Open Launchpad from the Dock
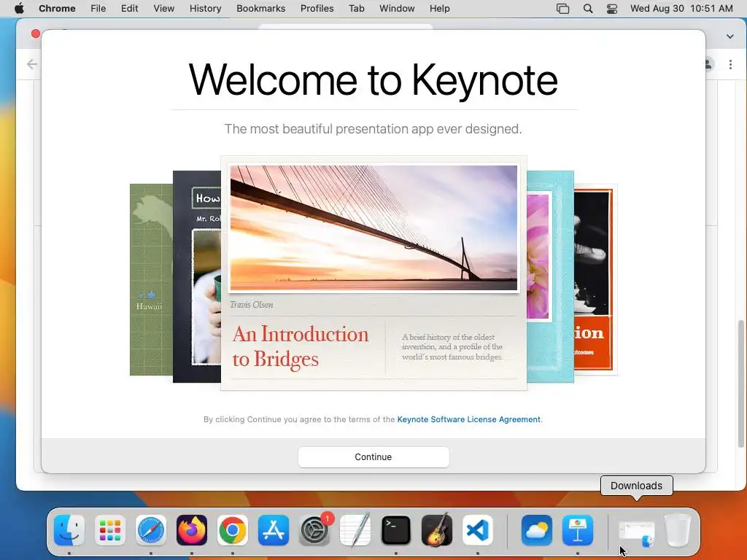The image size is (747, 560). tap(110, 530)
